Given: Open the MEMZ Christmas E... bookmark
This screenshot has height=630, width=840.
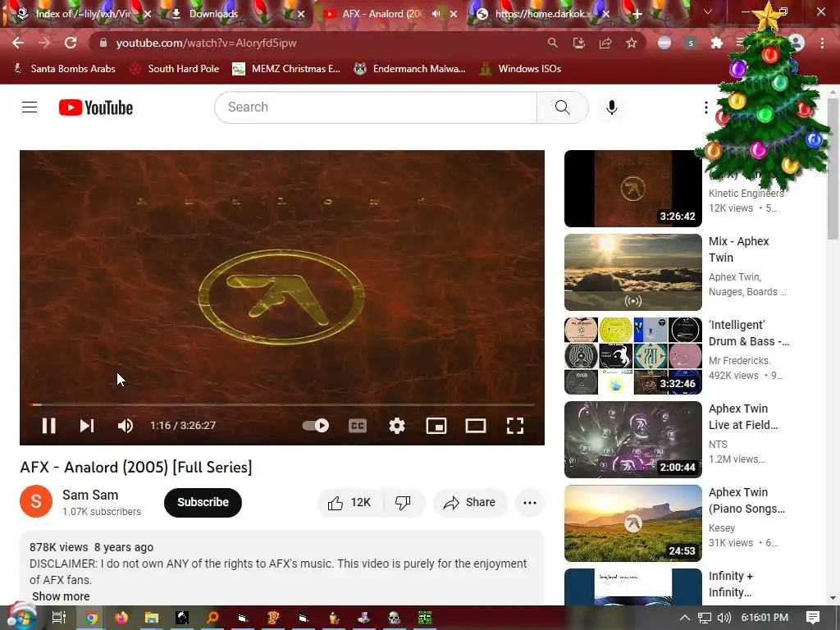Looking at the screenshot, I should [286, 69].
